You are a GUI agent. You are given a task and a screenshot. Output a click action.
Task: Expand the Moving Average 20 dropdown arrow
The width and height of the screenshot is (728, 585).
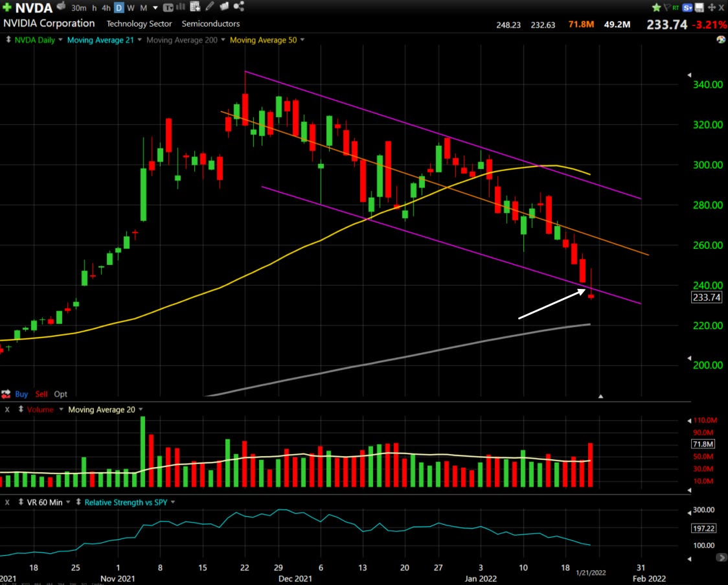pyautogui.click(x=141, y=409)
